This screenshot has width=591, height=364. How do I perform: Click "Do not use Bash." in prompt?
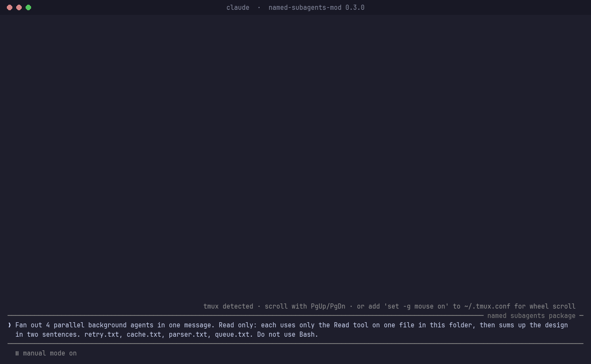(288, 335)
